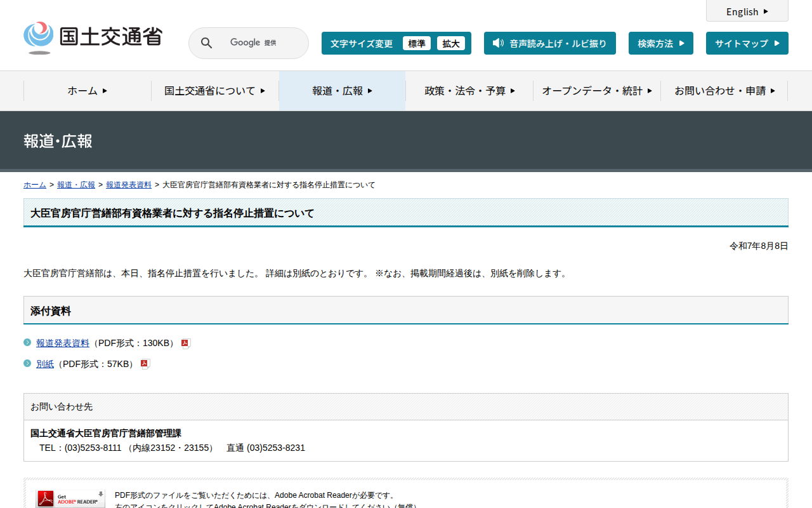Open the ホーム navigation tab
The image size is (812, 508).
click(x=88, y=91)
